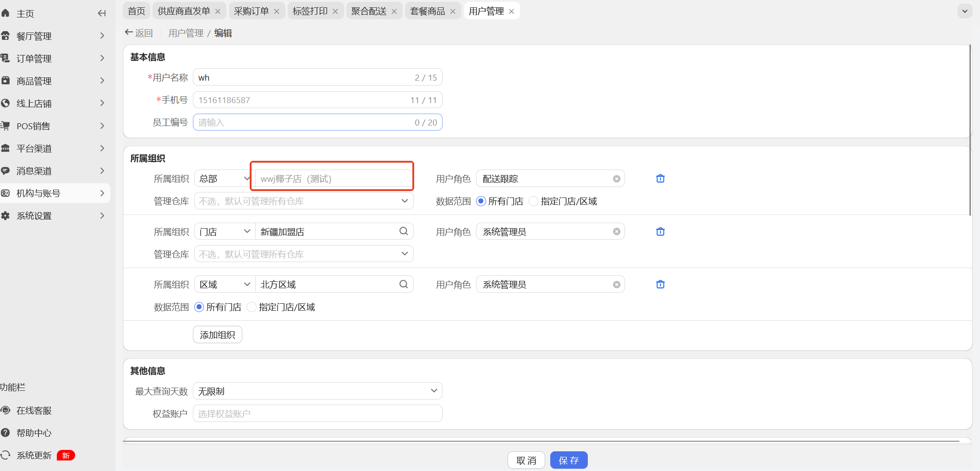
Task: Open the 管理仓库 dropdown under 总部
Action: tap(304, 201)
